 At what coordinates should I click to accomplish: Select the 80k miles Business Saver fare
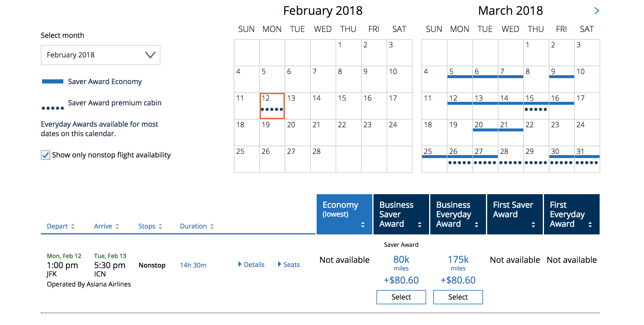point(401,297)
